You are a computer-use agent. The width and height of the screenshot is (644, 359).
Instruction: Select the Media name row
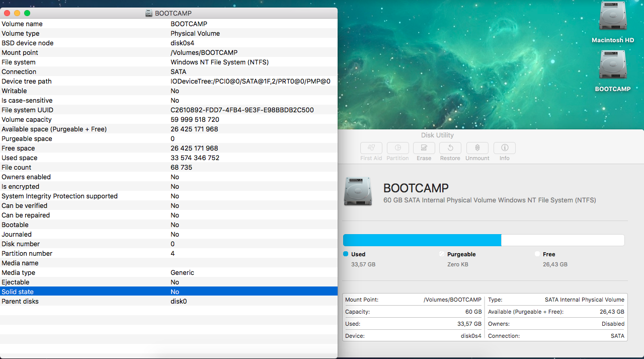click(169, 263)
